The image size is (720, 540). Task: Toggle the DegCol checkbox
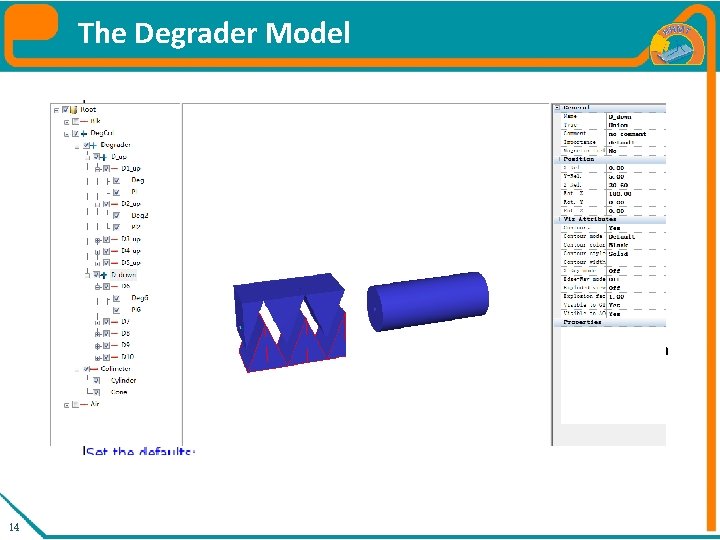(x=75, y=134)
